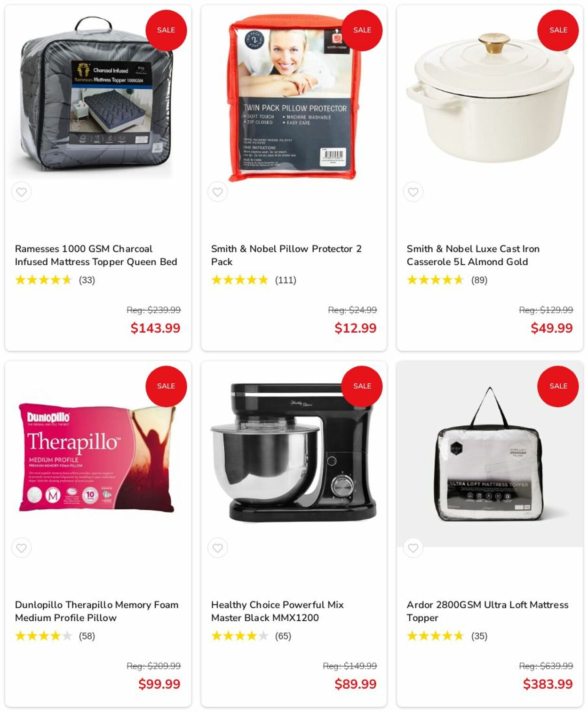Viewport: 588px width, 712px height.
Task: Open Smith & Nobel Luxe Cast Iron Casserole title
Action: pyautogui.click(x=473, y=255)
